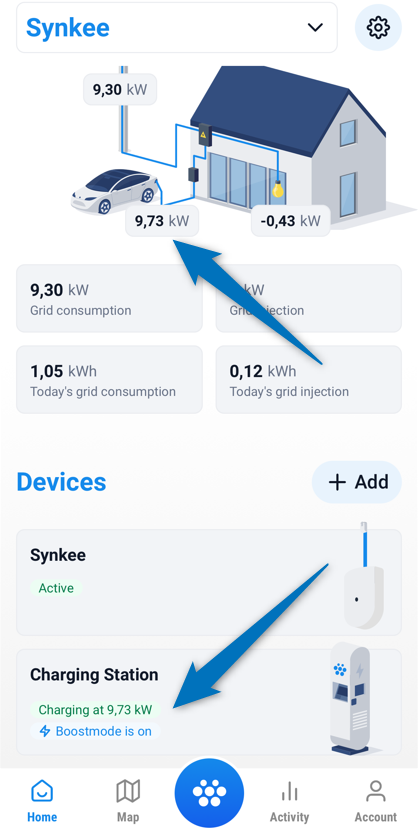Click the electric car illustration

(115, 191)
